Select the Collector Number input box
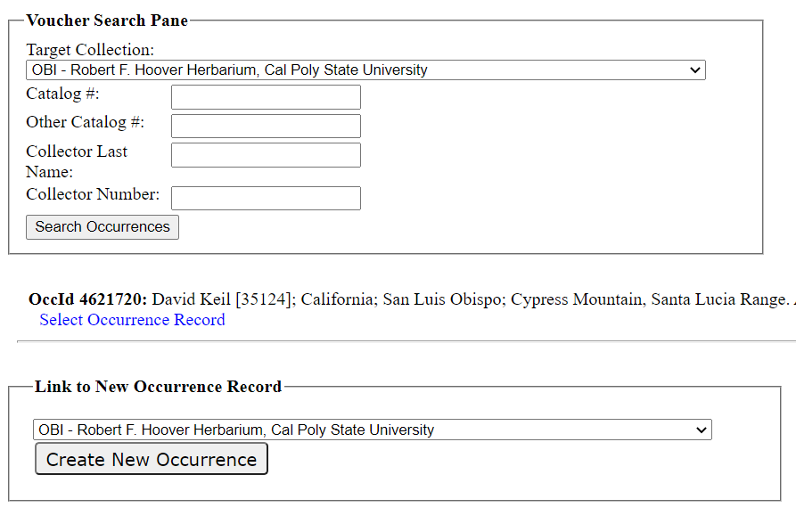 (x=266, y=198)
